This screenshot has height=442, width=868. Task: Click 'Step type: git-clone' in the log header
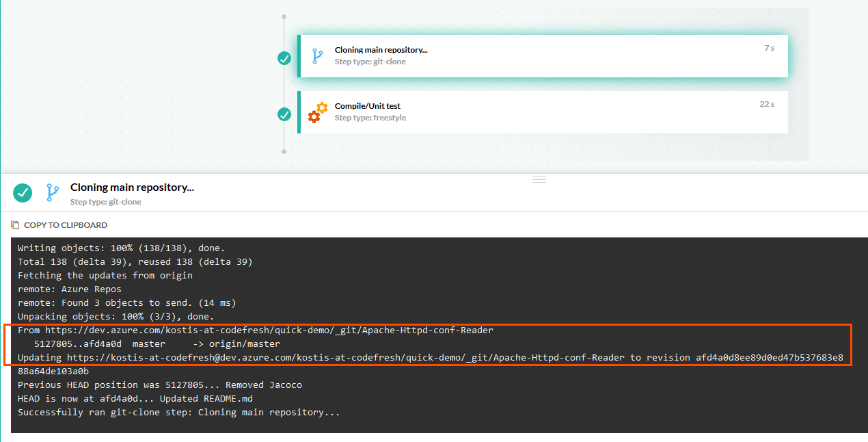[x=105, y=202]
